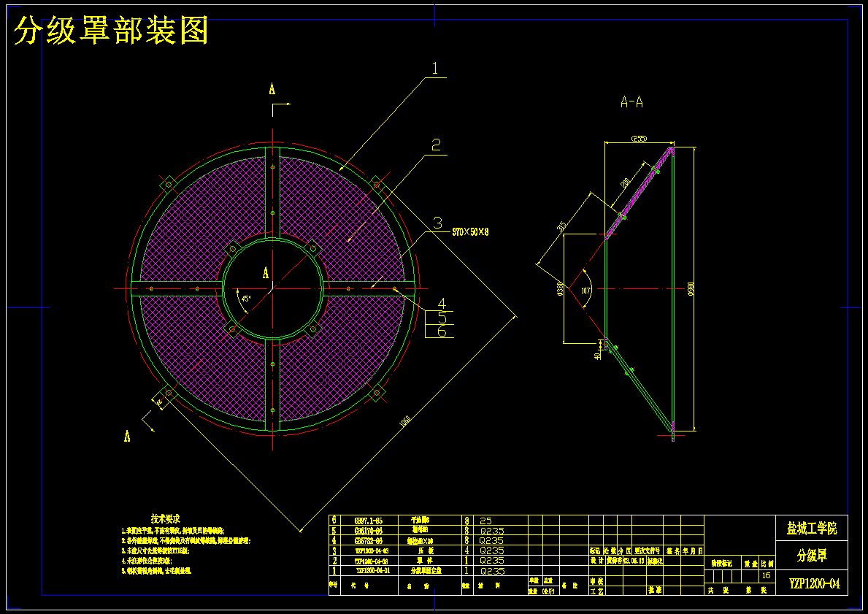This screenshot has width=868, height=614.
Task: Select the "315" dimension in section A-A
Action: click(x=562, y=226)
